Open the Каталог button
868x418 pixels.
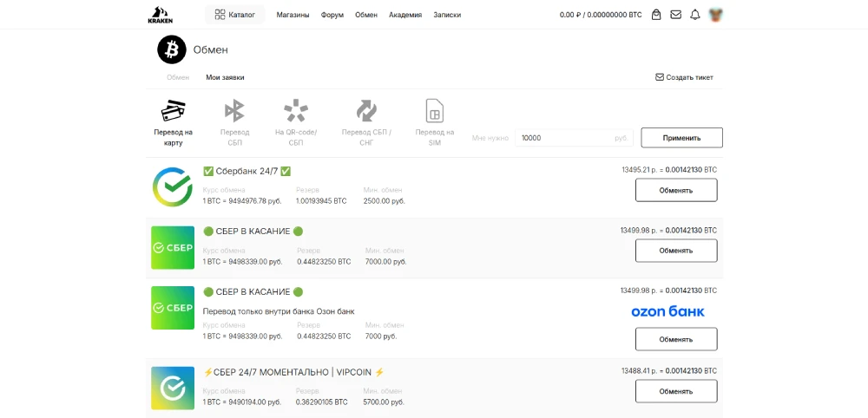tap(234, 15)
